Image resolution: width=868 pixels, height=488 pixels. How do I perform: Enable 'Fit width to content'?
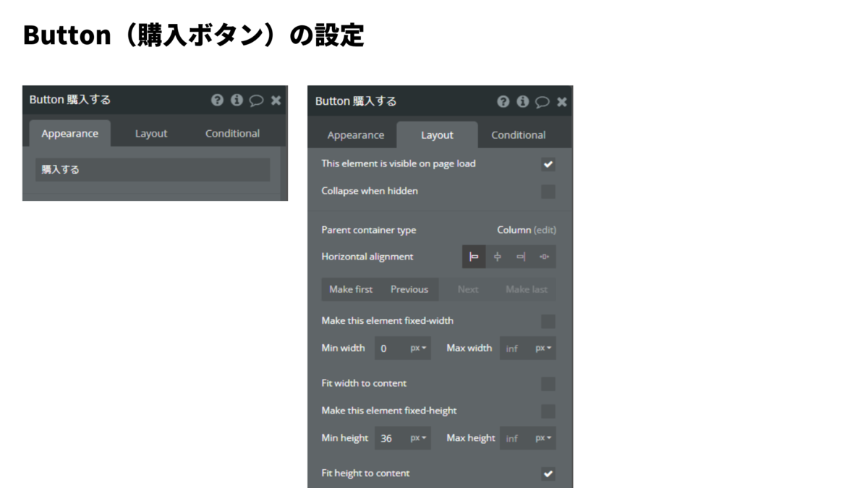pos(548,384)
